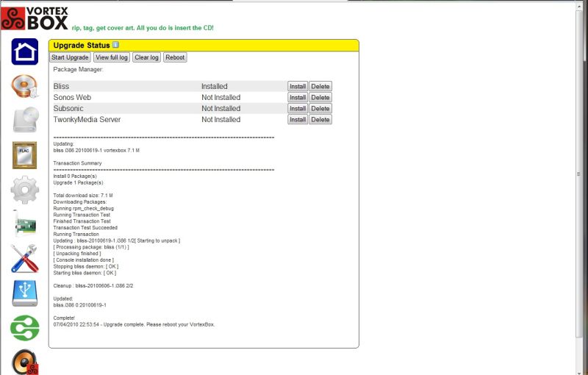Delete the Sonos Web package

click(x=320, y=98)
